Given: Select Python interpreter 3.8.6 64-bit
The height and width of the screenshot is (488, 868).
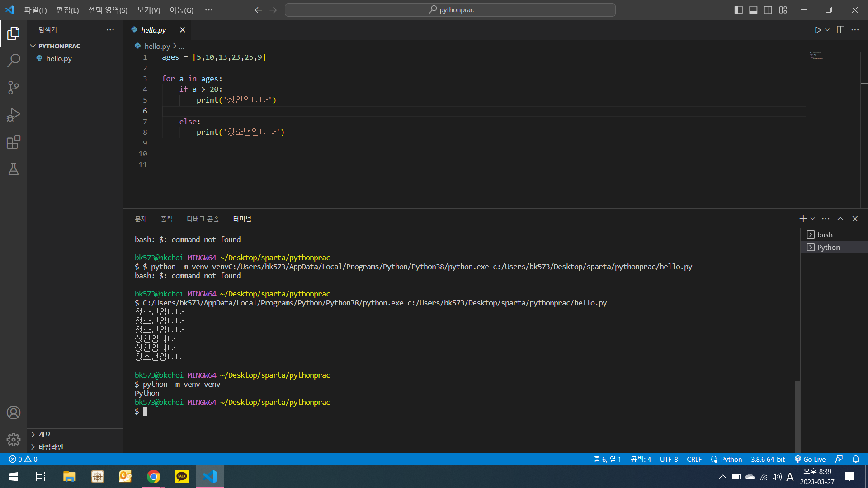Looking at the screenshot, I should pos(768,459).
